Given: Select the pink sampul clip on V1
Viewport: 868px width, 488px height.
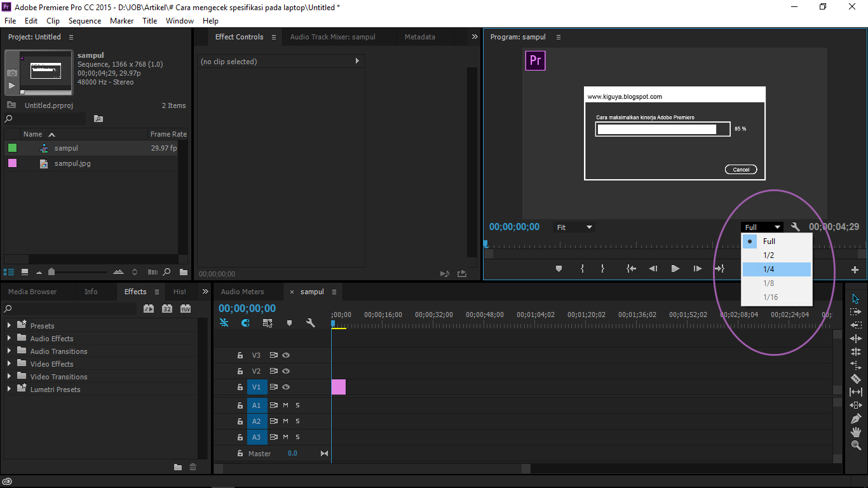Looking at the screenshot, I should click(338, 386).
